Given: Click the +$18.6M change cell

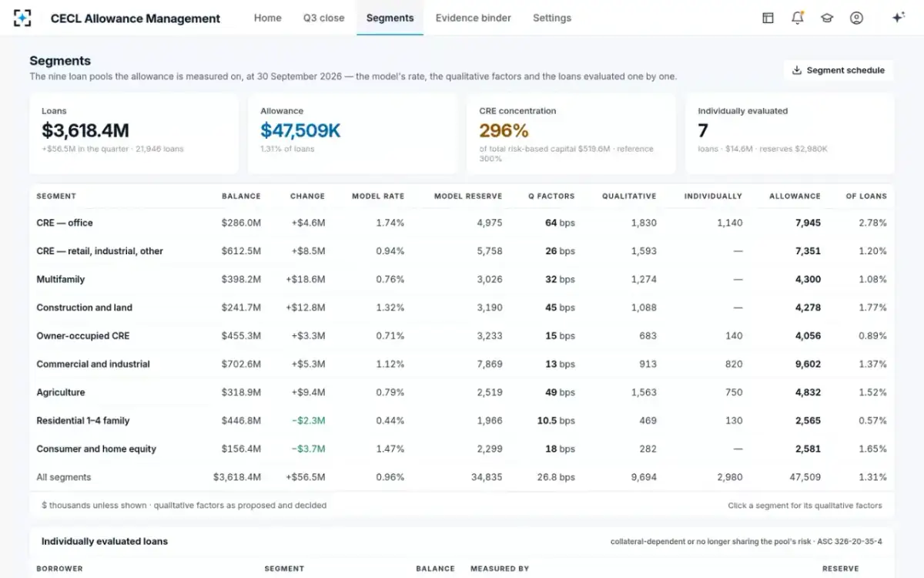Looking at the screenshot, I should coord(305,279).
